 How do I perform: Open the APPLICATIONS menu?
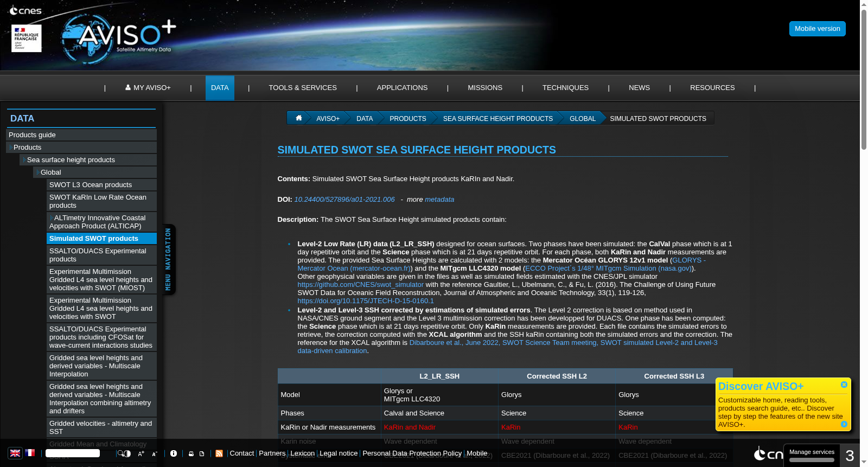(x=402, y=88)
